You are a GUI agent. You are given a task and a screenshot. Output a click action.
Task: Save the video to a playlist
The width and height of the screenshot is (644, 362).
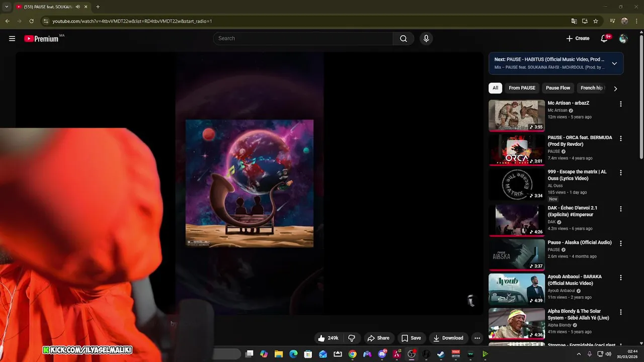[x=411, y=338]
